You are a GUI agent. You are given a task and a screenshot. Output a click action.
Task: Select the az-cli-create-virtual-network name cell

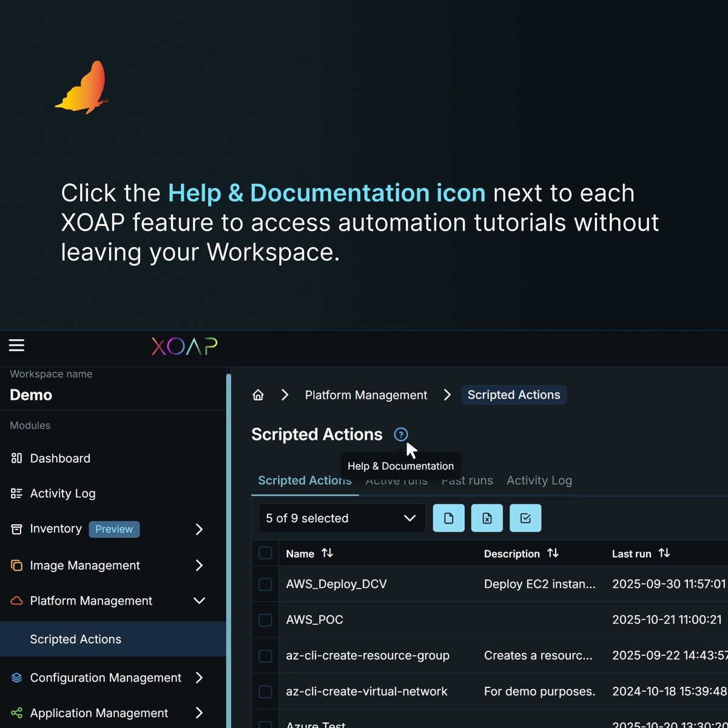(366, 692)
